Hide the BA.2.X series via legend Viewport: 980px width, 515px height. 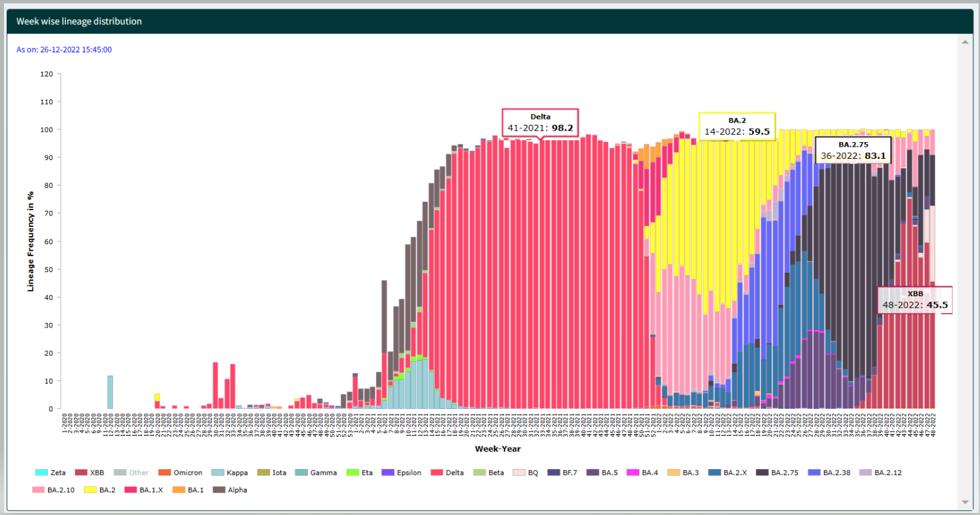coord(728,472)
